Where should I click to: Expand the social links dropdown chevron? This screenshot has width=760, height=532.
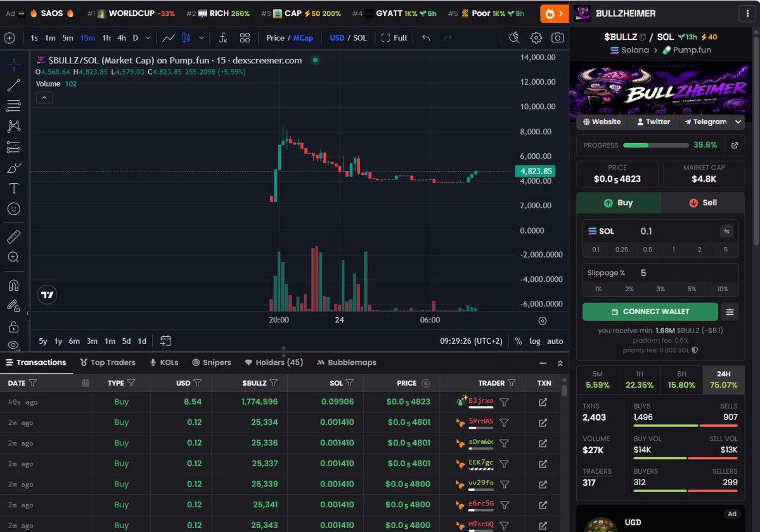coord(738,122)
